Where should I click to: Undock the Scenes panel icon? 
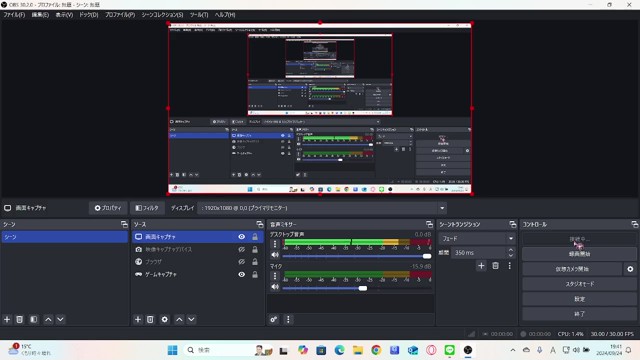(124, 224)
